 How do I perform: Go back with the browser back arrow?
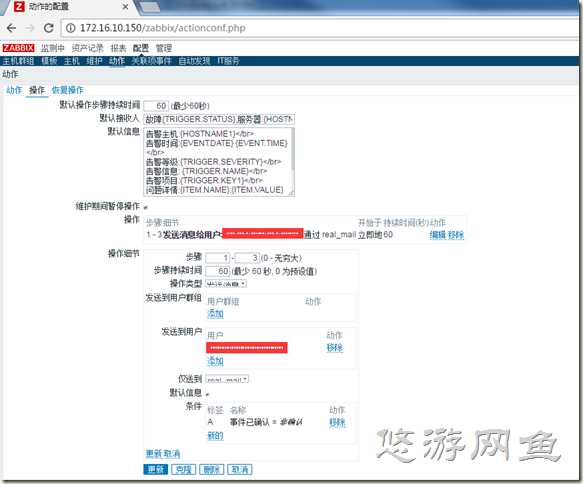click(x=11, y=28)
